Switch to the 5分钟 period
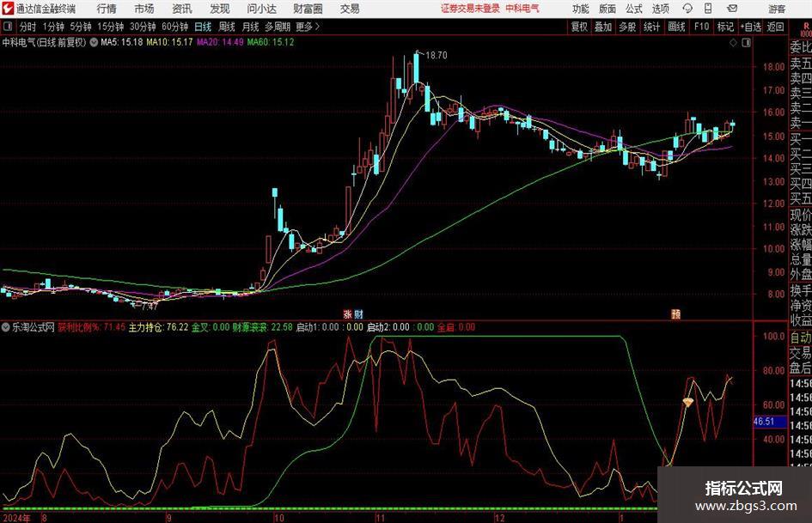The height and width of the screenshot is (523, 812). click(80, 27)
